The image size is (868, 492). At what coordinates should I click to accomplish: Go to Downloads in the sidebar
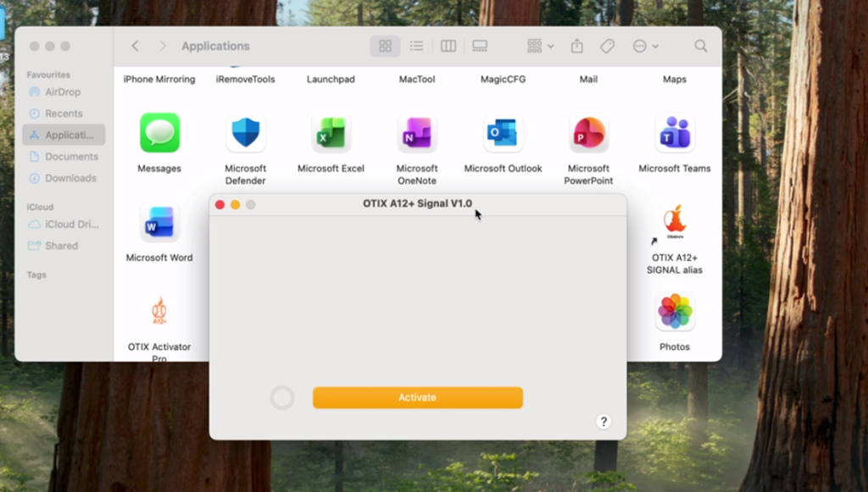70,178
